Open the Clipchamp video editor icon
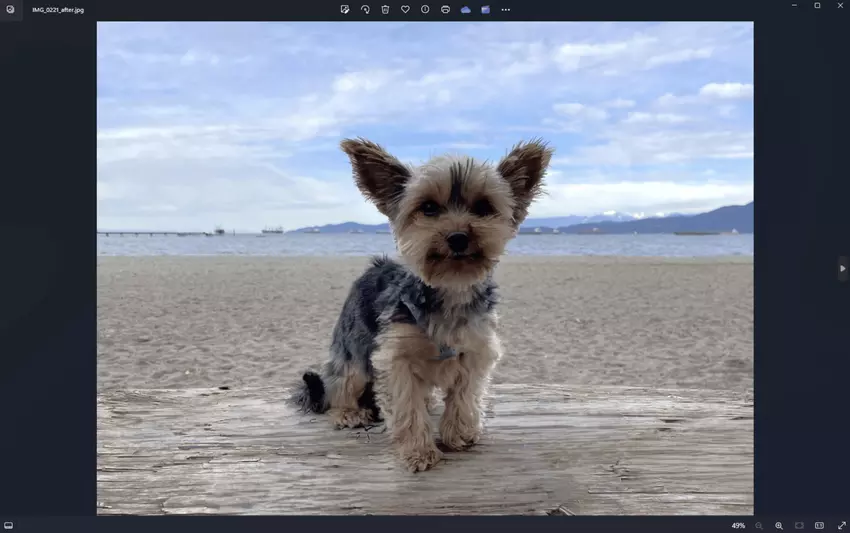Image resolution: width=850 pixels, height=533 pixels. (485, 9)
